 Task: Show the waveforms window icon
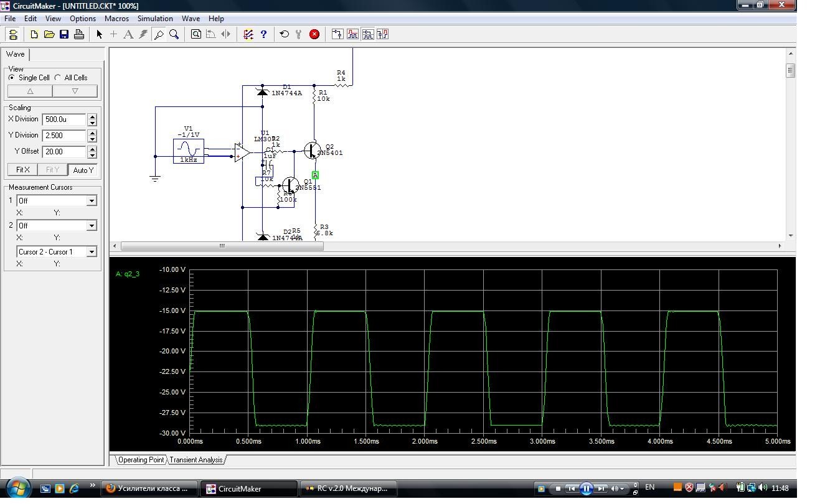click(x=352, y=34)
